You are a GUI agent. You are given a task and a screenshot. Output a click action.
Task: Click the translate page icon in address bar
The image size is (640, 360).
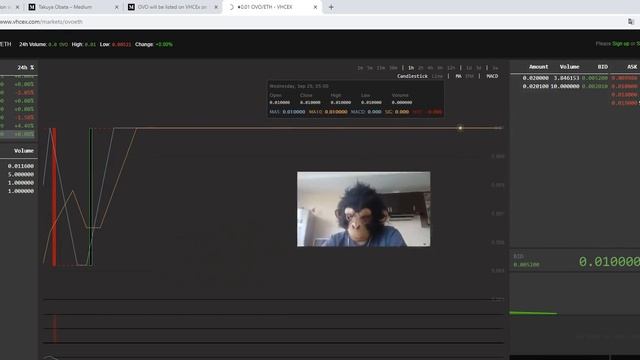[631, 22]
